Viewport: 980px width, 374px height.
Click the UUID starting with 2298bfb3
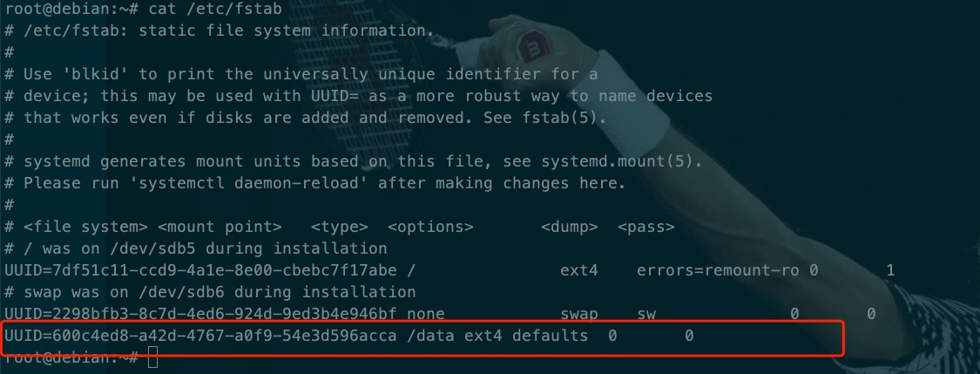pyautogui.click(x=206, y=314)
